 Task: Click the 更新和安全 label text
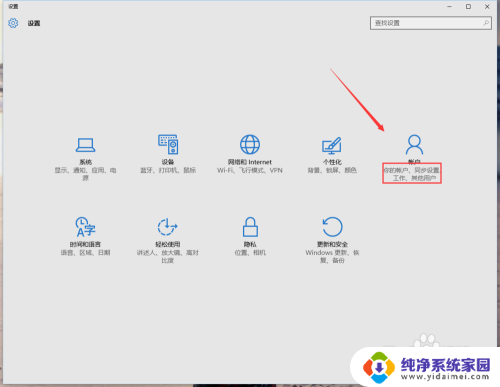click(x=332, y=244)
